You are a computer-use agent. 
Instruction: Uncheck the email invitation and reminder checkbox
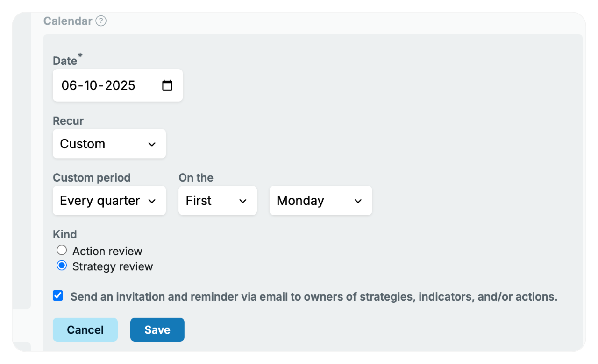tap(57, 295)
